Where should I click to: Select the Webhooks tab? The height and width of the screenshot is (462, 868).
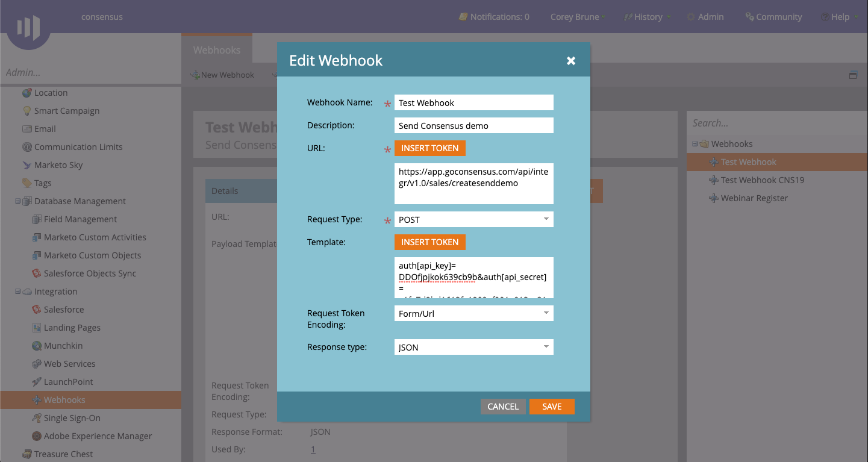click(217, 50)
